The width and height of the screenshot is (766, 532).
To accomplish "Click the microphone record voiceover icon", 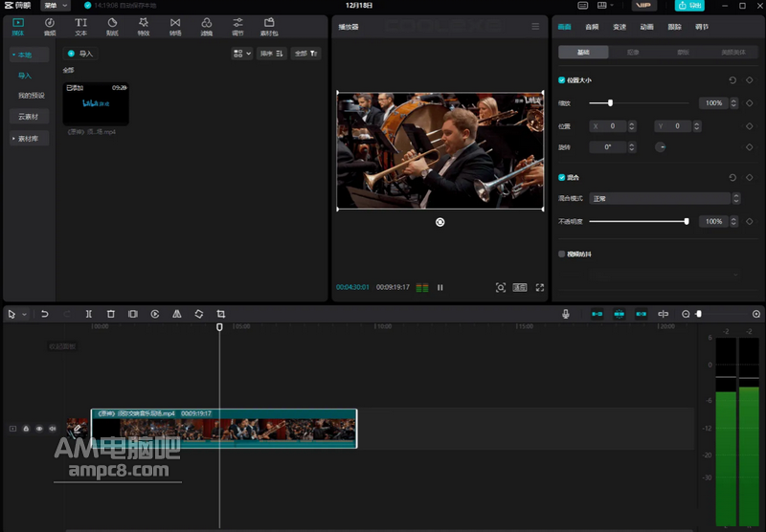I will (x=566, y=314).
